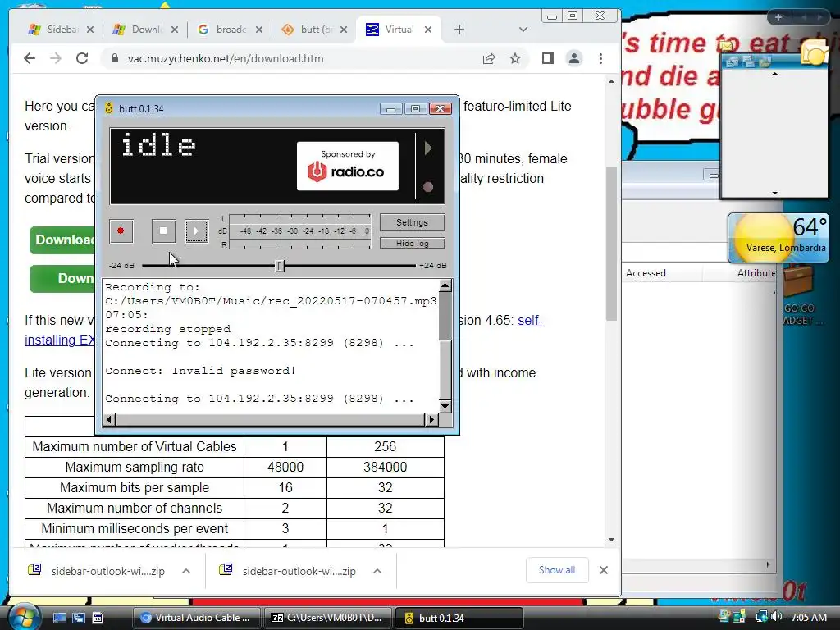Start recording with the red record button

click(x=121, y=231)
